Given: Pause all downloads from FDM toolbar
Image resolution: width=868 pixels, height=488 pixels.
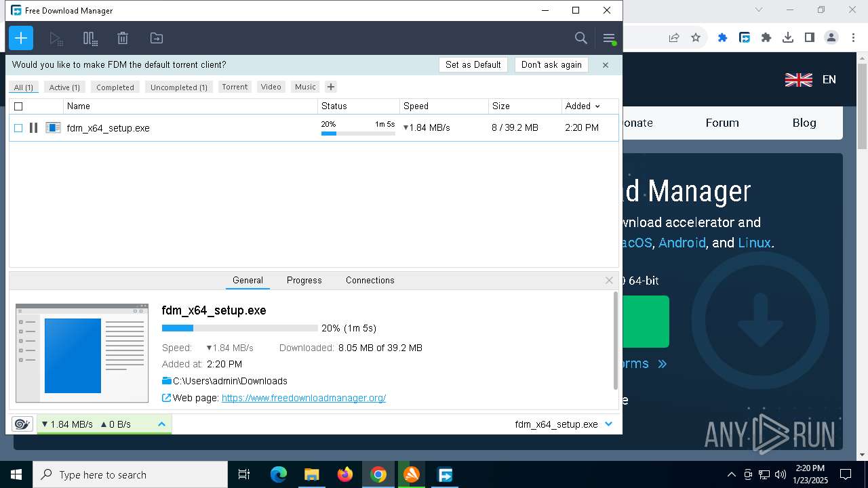Looking at the screenshot, I should 90,39.
